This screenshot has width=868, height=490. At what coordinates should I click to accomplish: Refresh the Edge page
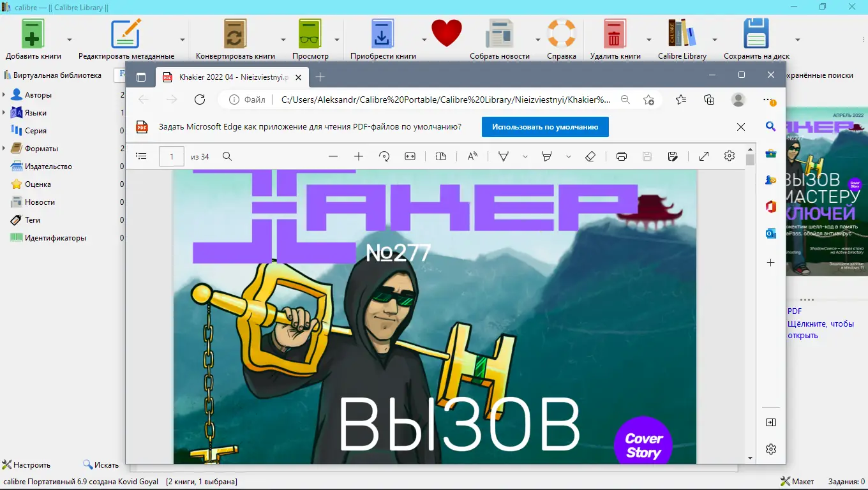pyautogui.click(x=200, y=100)
